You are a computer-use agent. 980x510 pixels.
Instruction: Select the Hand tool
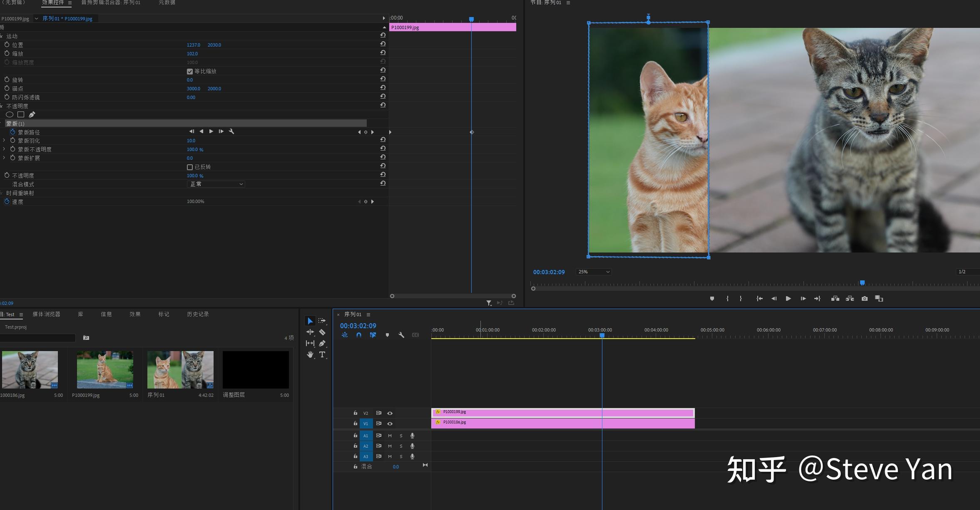310,354
